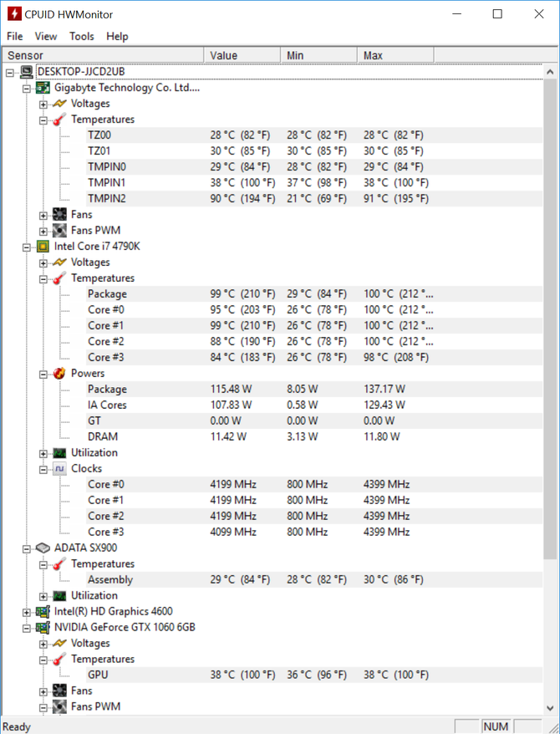The width and height of the screenshot is (560, 734).
Task: Open the View menu
Action: (x=46, y=36)
